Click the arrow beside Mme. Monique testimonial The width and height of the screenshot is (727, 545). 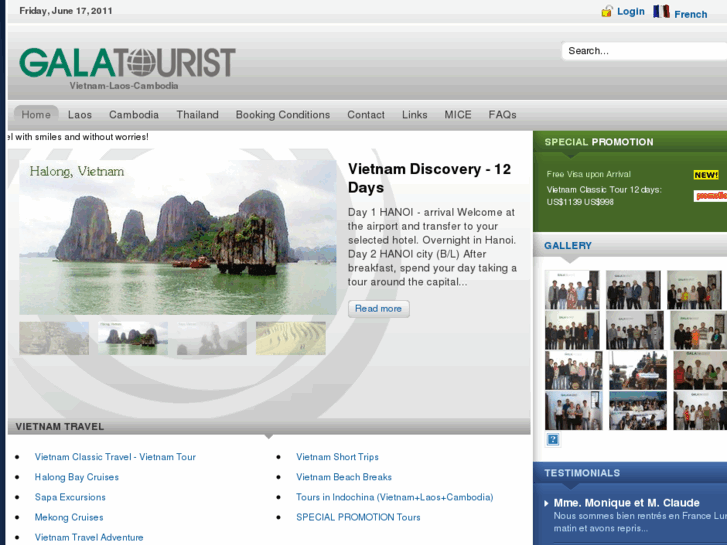(547, 503)
